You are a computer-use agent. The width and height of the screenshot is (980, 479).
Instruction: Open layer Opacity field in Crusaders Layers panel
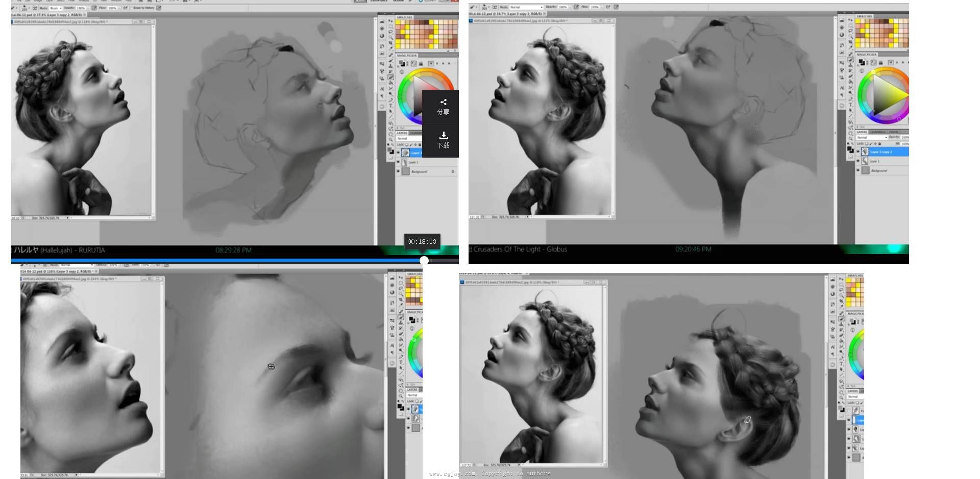pyautogui.click(x=904, y=137)
